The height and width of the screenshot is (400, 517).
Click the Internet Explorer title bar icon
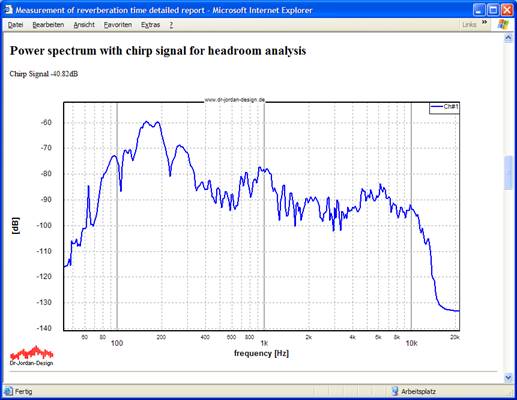click(8, 10)
